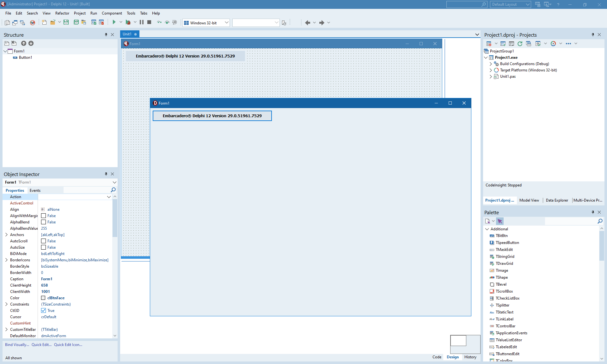Open the Action property value dropdown
Viewport: 607px width, 364px height.
[x=109, y=197]
